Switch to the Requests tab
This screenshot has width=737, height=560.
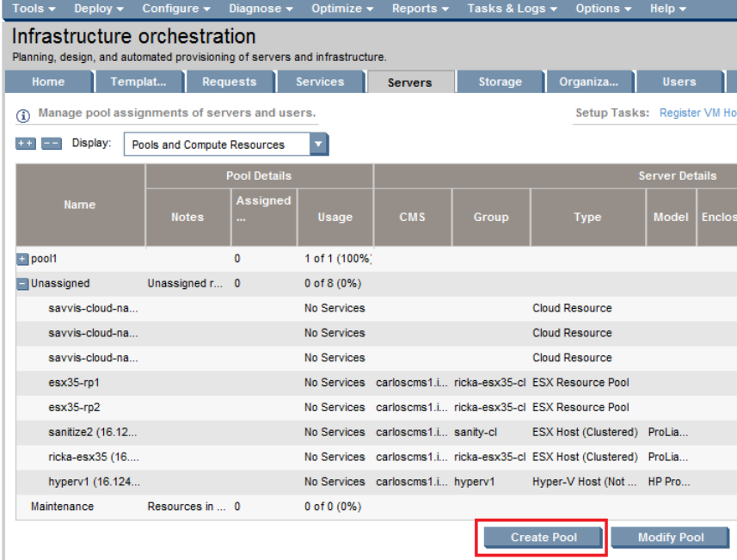coord(229,83)
